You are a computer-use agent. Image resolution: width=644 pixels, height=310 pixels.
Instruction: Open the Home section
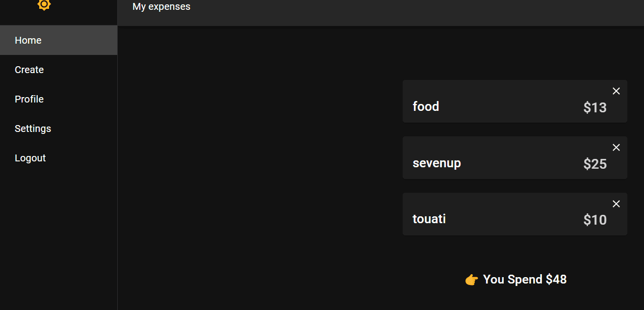(x=28, y=40)
